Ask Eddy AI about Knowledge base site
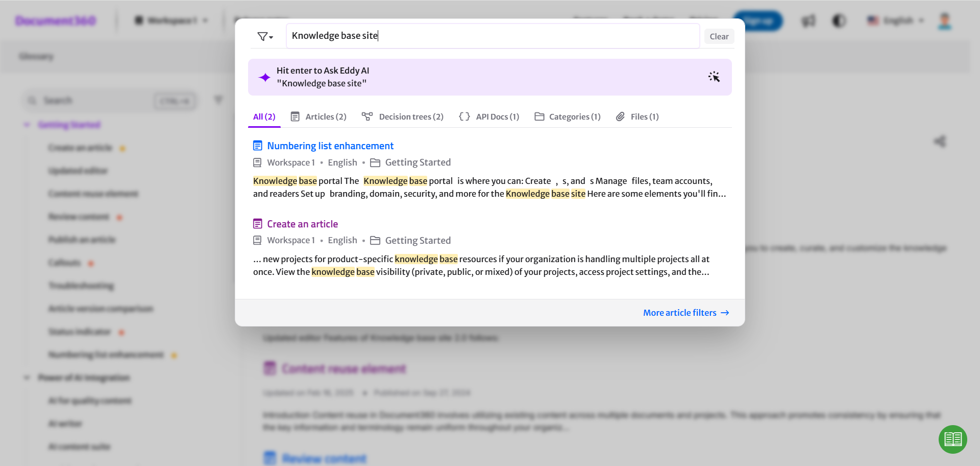Image resolution: width=980 pixels, height=466 pixels. [x=489, y=77]
